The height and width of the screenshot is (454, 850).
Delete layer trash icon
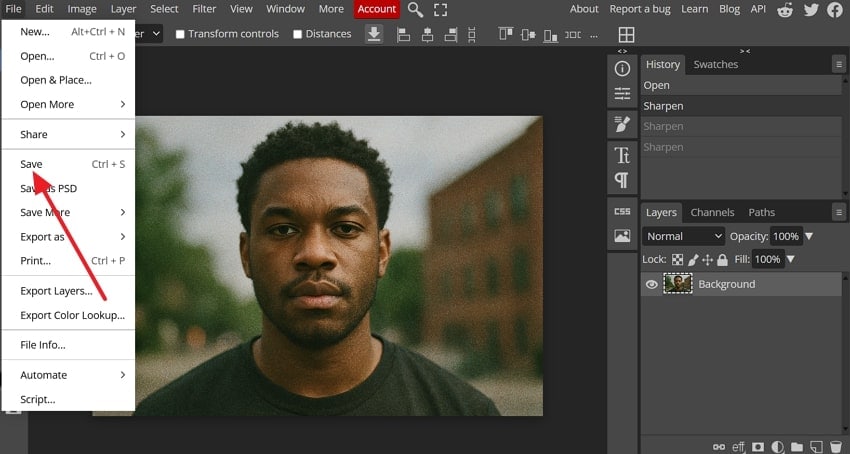click(x=835, y=447)
